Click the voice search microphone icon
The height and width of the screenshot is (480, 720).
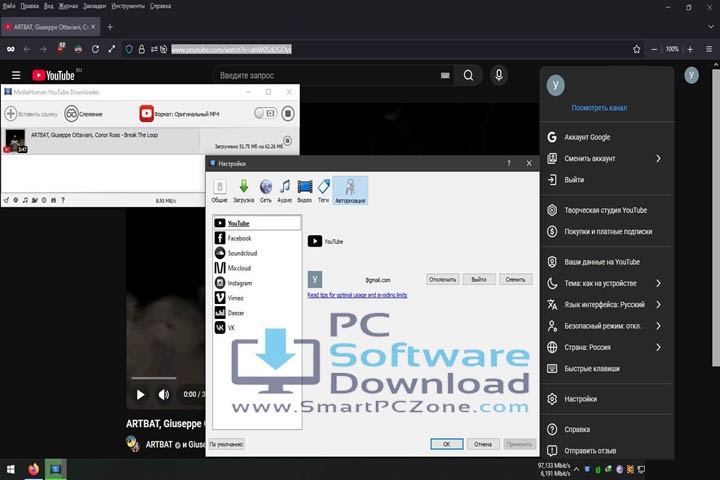[499, 75]
